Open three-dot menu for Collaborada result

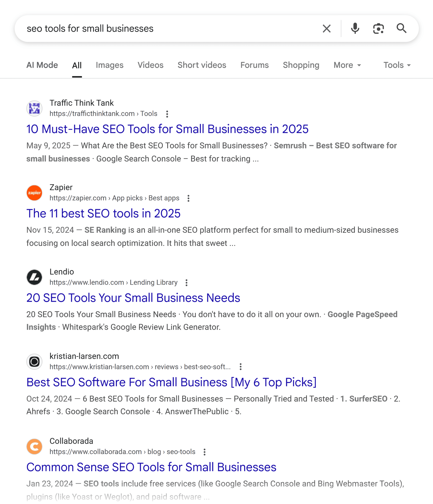coord(204,452)
